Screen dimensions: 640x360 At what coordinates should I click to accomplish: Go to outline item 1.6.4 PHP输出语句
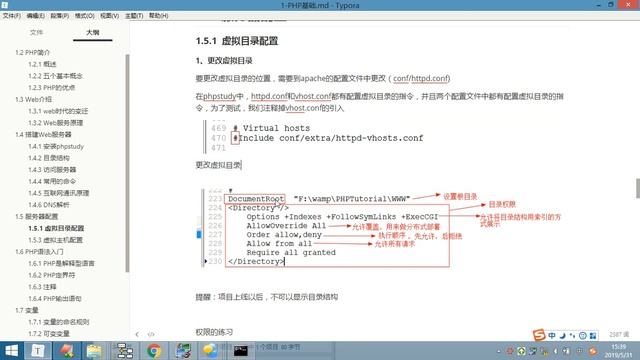(55, 298)
